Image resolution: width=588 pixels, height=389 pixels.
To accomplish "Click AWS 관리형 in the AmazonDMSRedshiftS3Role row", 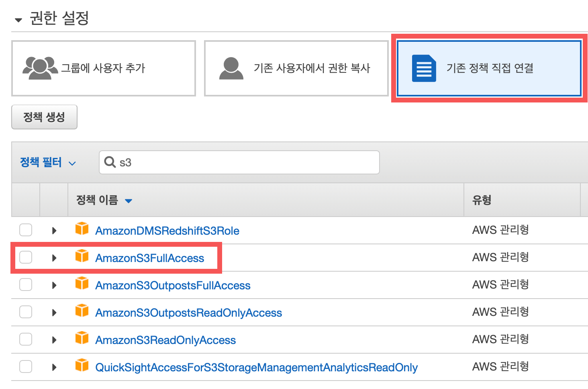I will click(x=500, y=230).
